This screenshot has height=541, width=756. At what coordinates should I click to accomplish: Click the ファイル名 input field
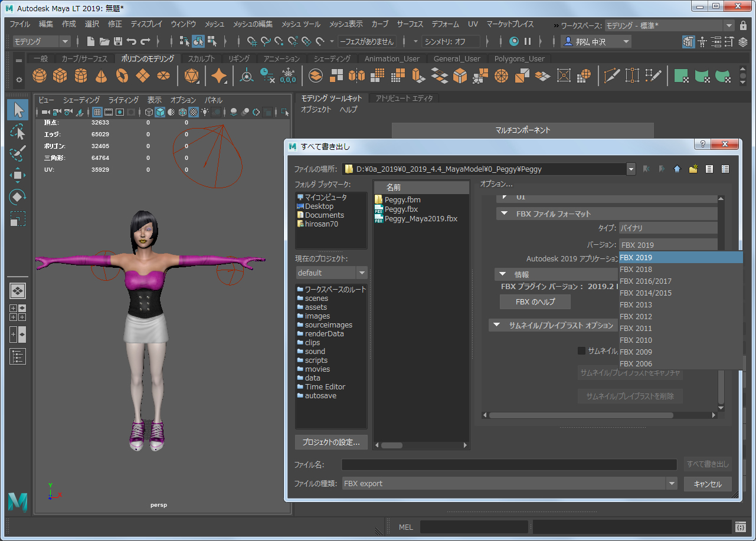[509, 465]
